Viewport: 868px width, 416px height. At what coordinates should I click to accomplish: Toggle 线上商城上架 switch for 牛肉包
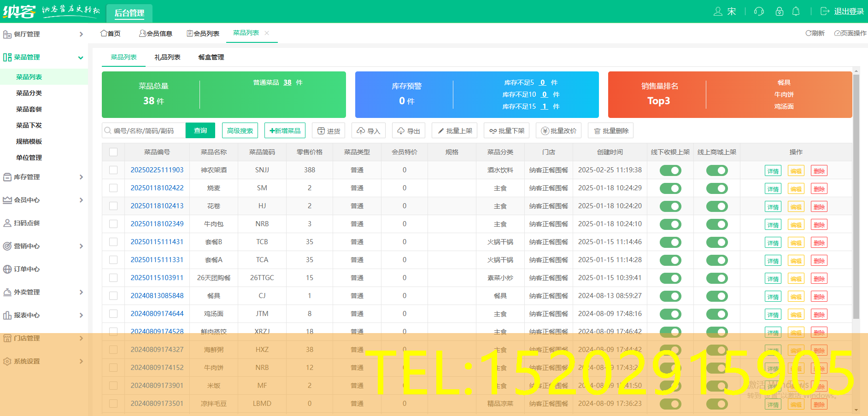717,224
